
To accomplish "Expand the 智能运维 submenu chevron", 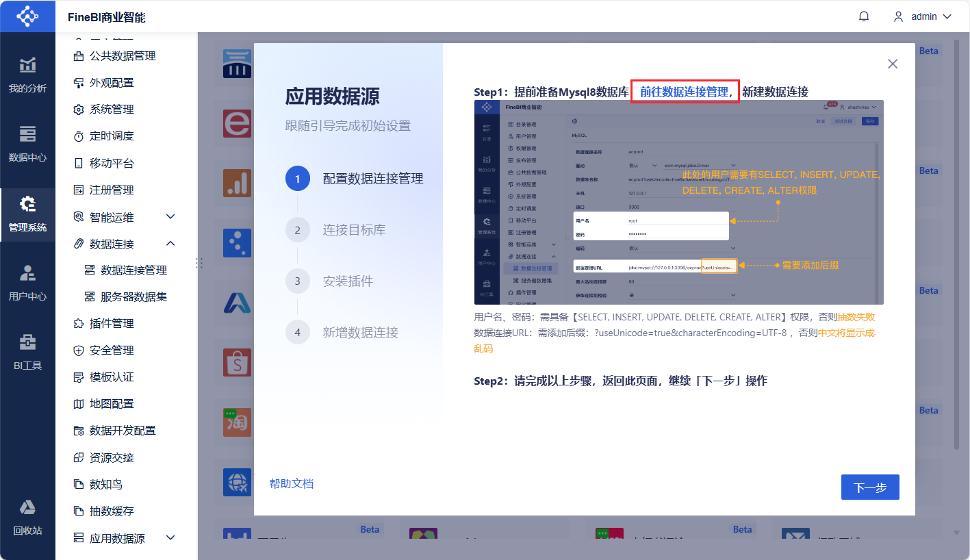I will point(171,217).
